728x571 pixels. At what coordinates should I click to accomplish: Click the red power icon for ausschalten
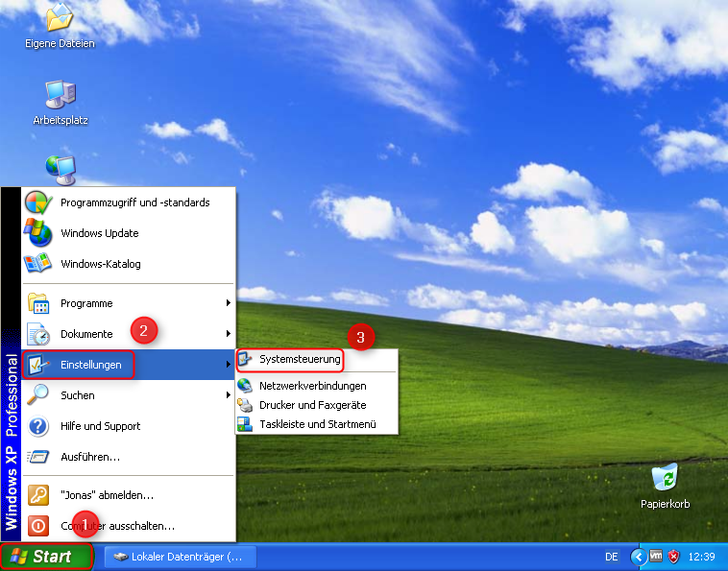coord(38,526)
